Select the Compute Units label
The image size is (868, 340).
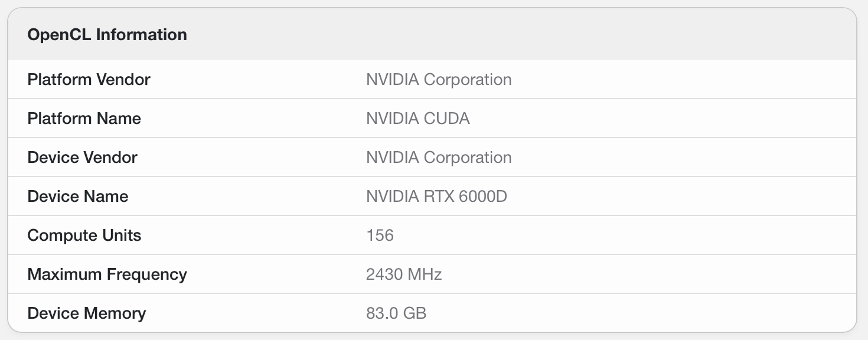[84, 236]
